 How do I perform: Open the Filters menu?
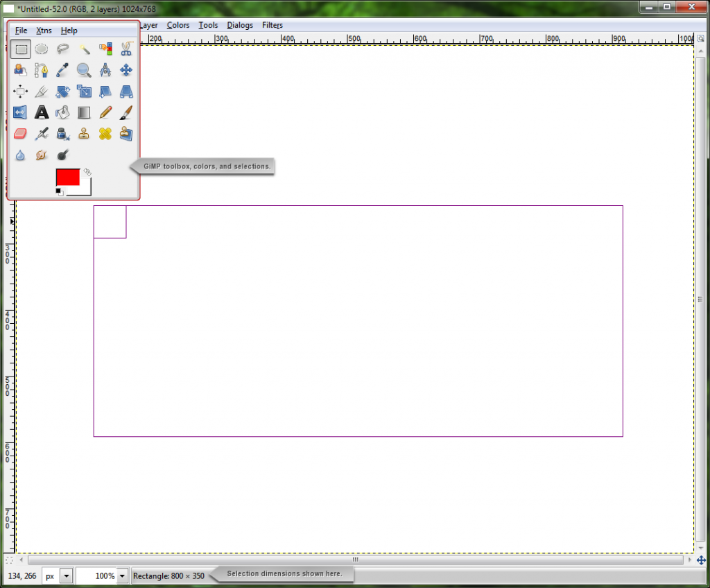(272, 25)
